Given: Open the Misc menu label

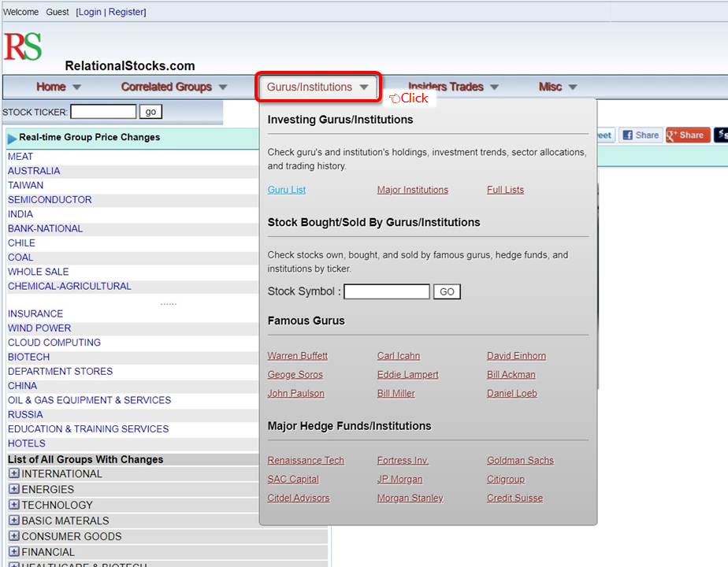Looking at the screenshot, I should (550, 87).
